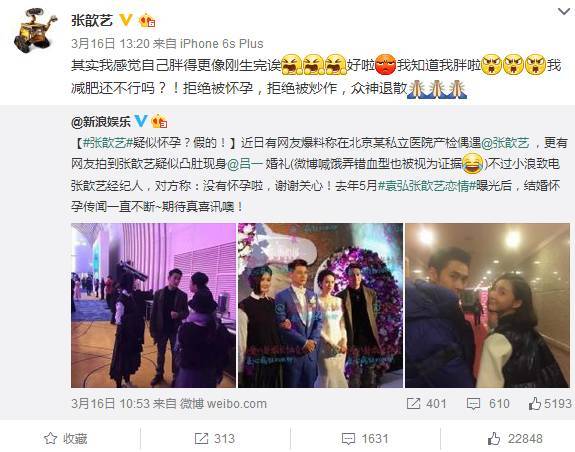Like the original post with 5193 likes
This screenshot has height=452, width=575.
click(551, 404)
